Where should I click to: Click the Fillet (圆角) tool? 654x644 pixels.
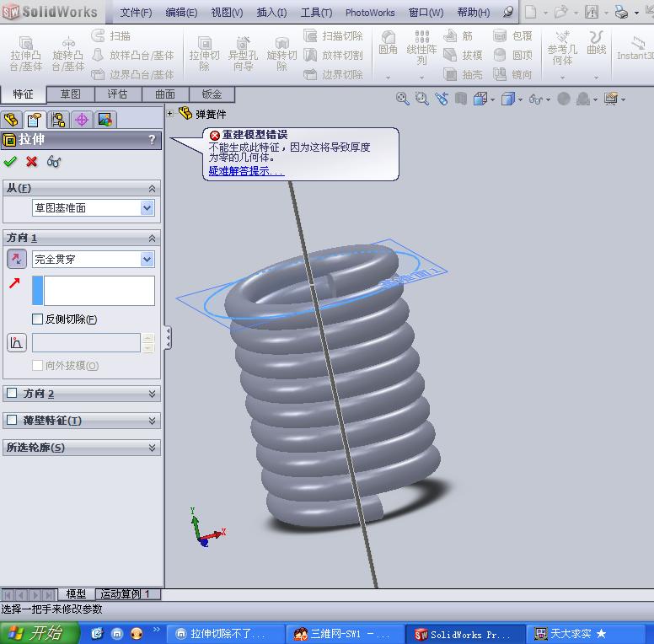click(x=388, y=42)
